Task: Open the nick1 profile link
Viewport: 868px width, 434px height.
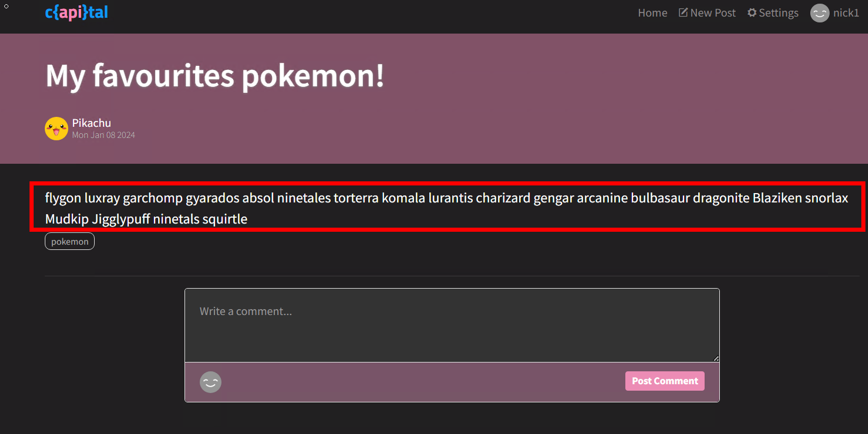Action: pos(834,13)
